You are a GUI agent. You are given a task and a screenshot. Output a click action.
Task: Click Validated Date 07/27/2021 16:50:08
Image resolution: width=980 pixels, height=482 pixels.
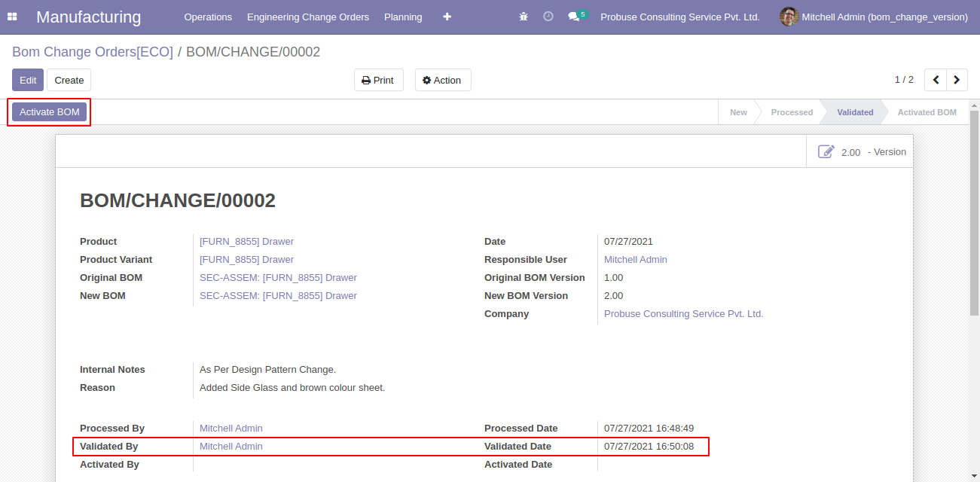(x=649, y=447)
